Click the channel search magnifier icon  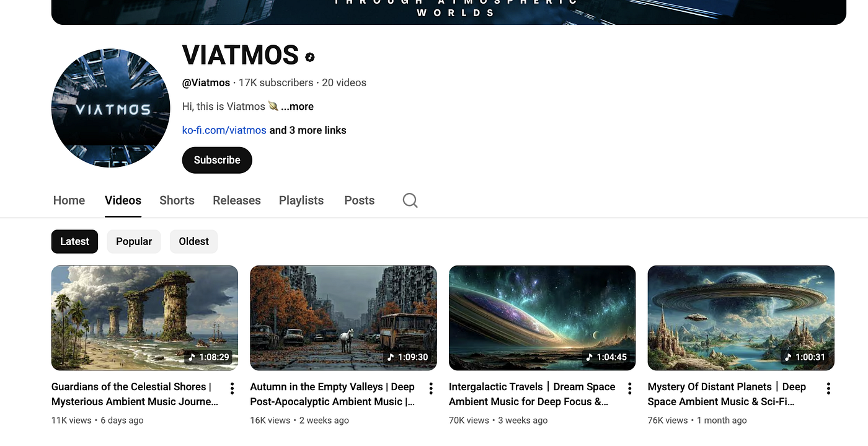tap(410, 200)
